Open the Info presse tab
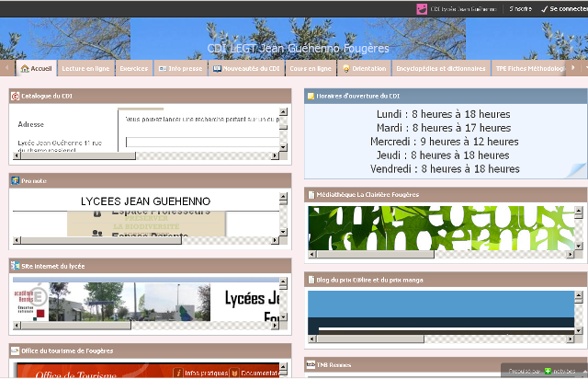 tap(180, 68)
